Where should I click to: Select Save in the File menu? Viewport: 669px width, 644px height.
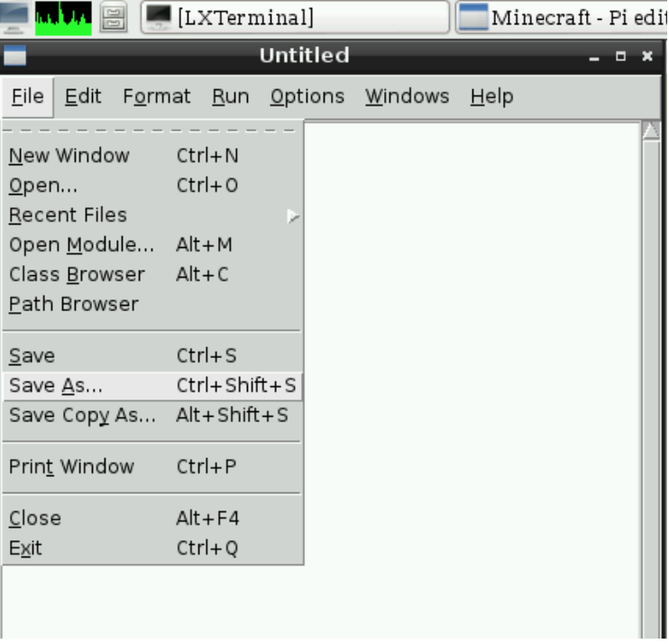[x=152, y=356]
